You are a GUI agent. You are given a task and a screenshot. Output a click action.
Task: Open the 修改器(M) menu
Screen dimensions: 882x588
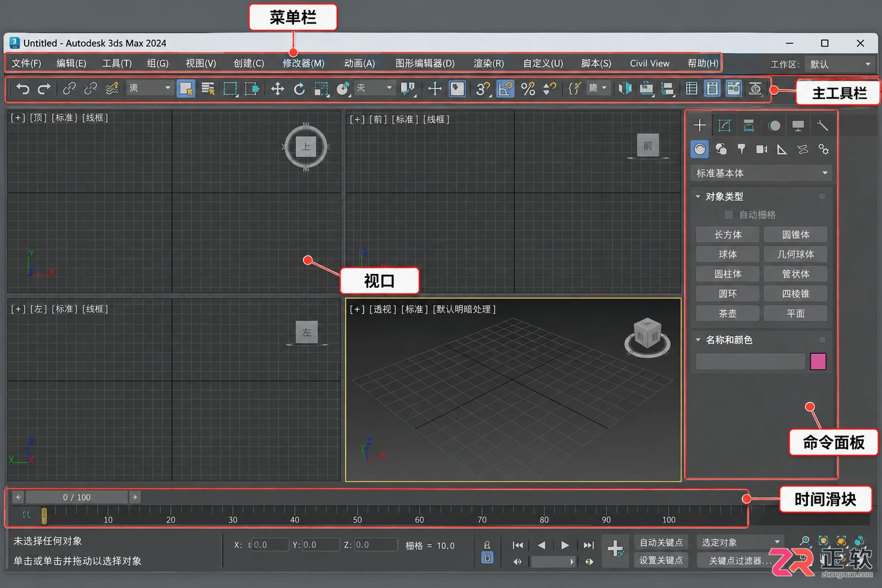303,63
